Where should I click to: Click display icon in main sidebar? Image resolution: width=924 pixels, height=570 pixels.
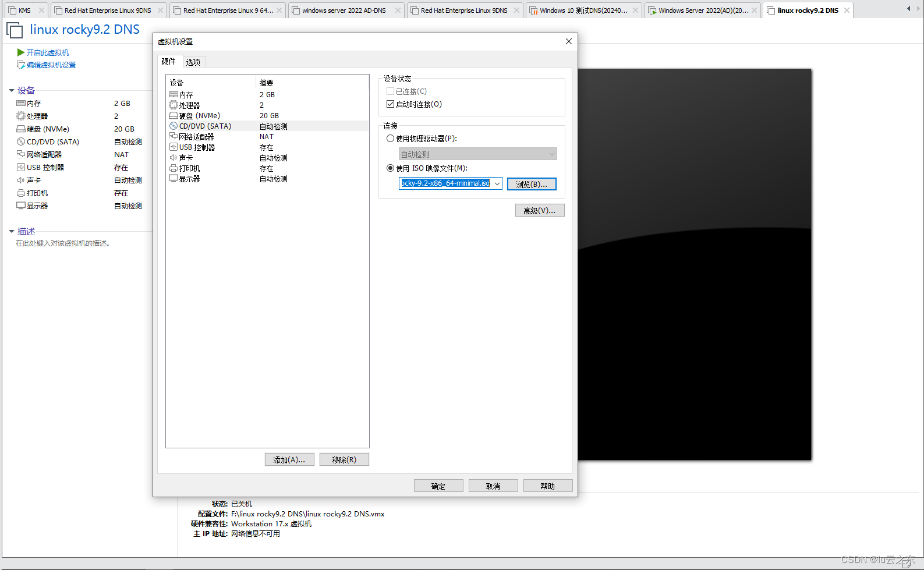point(21,206)
